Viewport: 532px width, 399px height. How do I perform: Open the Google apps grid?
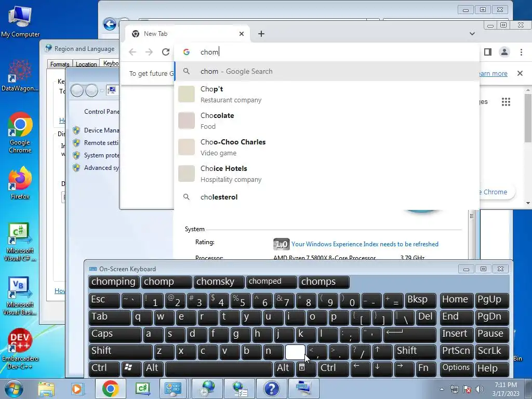506,102
